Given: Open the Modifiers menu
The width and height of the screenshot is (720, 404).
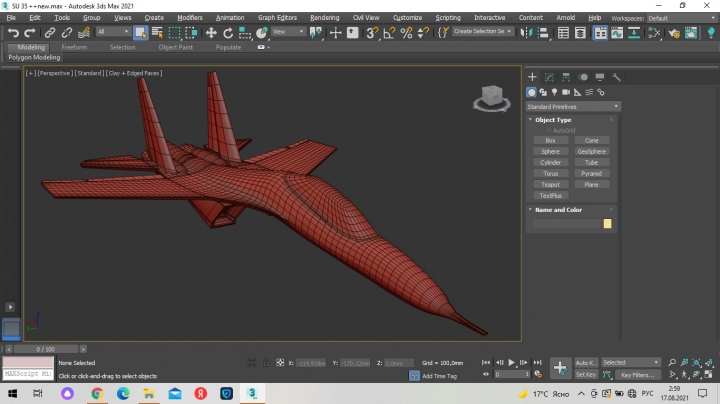Looking at the screenshot, I should pos(190,17).
